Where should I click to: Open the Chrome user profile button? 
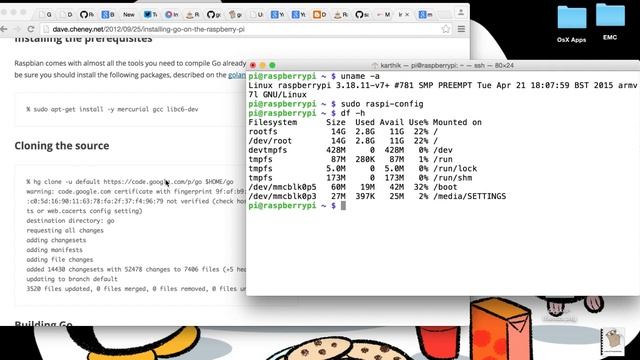tap(461, 12)
